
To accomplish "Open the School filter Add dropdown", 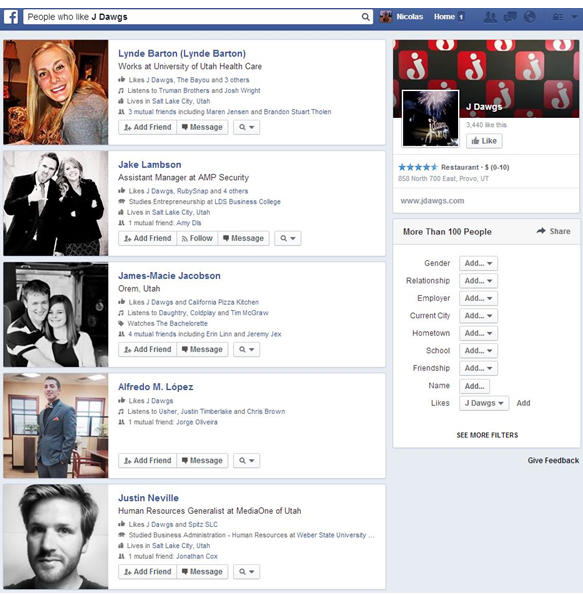I will pos(478,351).
